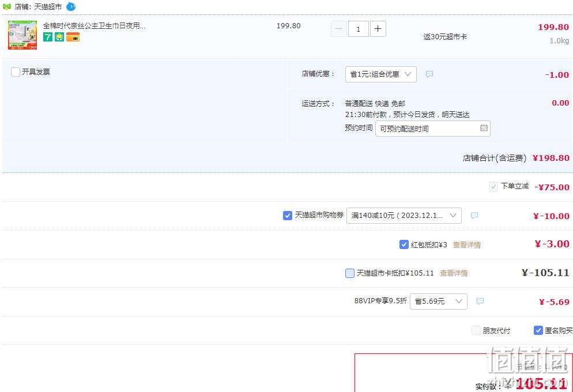Uncheck the 天猫超市购物券 coupon checkbox

288,216
